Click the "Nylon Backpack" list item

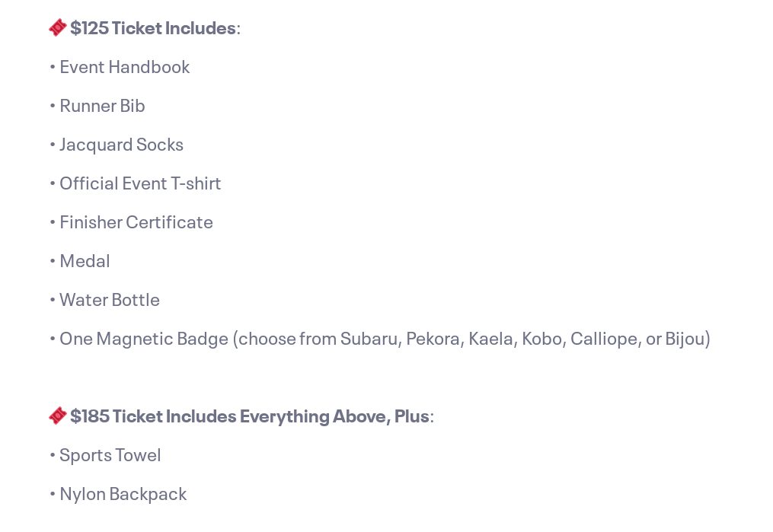pos(123,494)
